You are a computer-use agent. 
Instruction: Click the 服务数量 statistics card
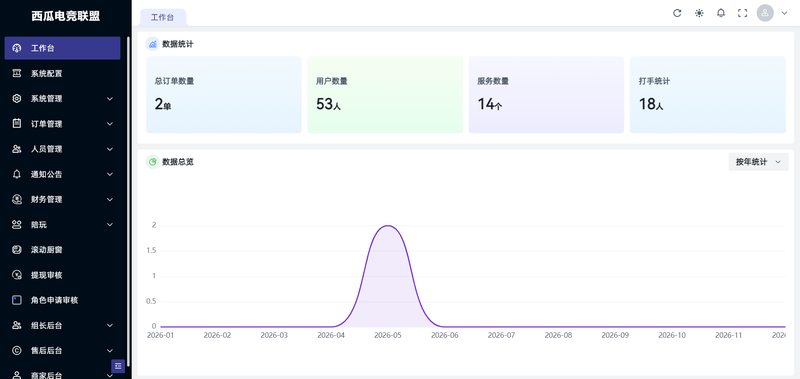click(x=546, y=95)
